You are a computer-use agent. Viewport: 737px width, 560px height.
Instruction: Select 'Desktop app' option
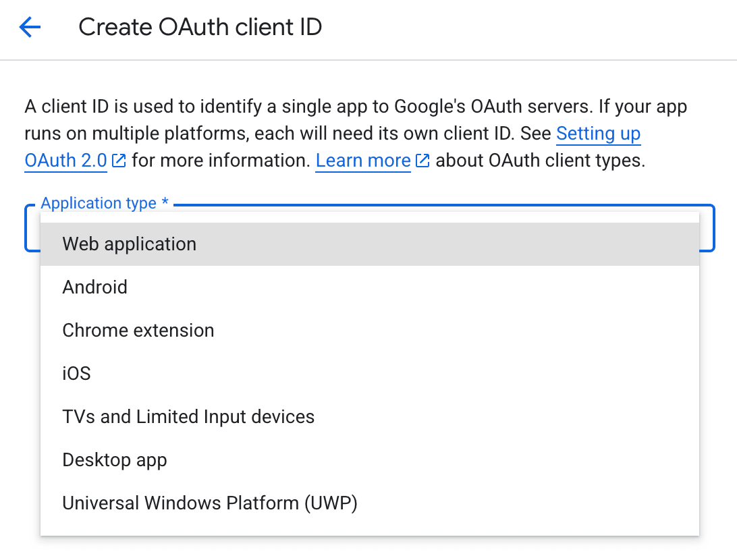pos(115,460)
